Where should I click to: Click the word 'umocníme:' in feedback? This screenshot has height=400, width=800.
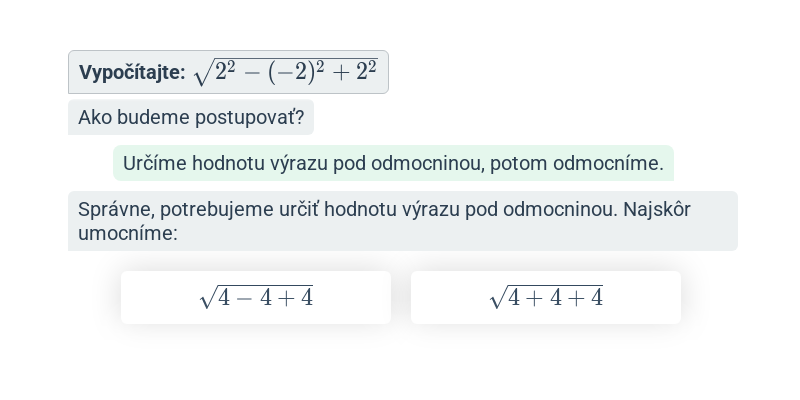(x=128, y=233)
